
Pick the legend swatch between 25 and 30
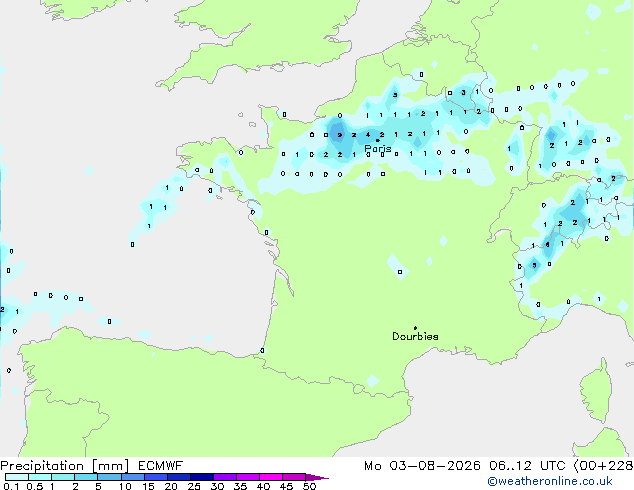201,477
